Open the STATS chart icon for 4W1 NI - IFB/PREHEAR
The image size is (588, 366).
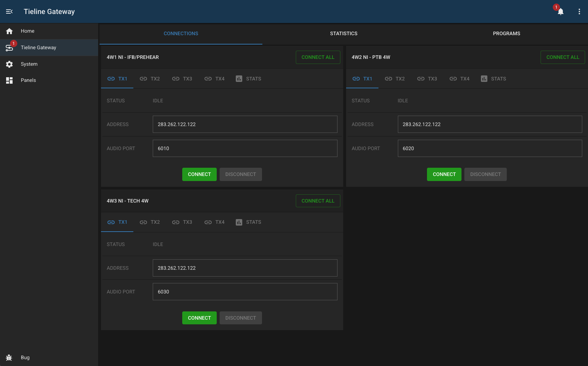(x=239, y=79)
